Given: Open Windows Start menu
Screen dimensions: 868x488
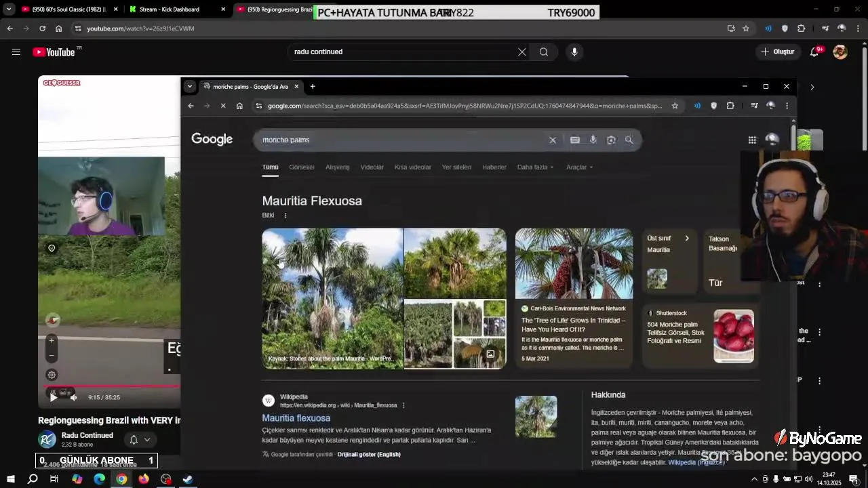Looking at the screenshot, I should [x=10, y=479].
